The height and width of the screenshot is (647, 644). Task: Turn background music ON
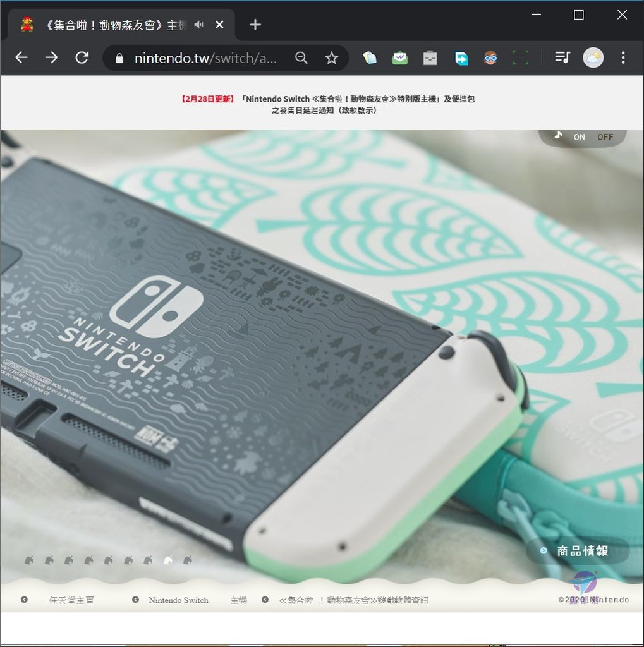(579, 137)
